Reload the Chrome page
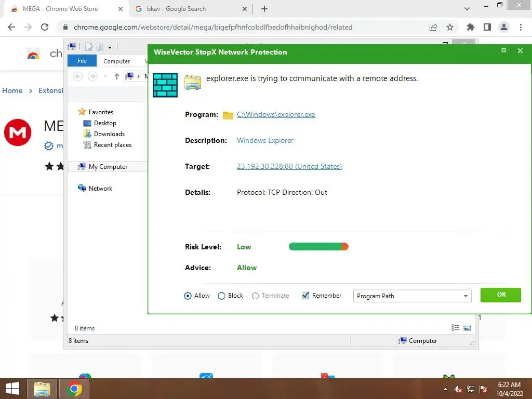This screenshot has width=532, height=399. pyautogui.click(x=45, y=27)
